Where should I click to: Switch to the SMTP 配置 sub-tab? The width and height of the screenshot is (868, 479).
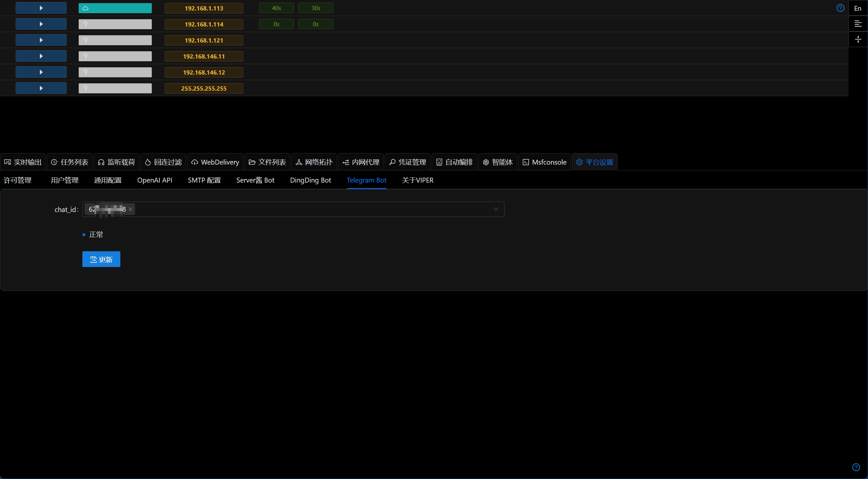pos(204,180)
